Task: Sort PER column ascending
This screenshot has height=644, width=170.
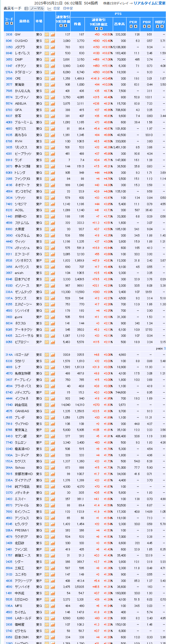Action: [131, 26]
